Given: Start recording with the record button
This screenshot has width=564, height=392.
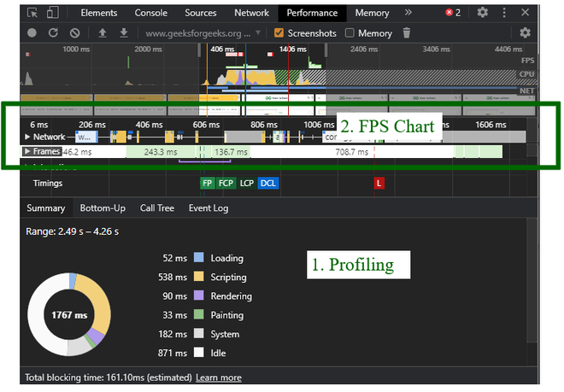Looking at the screenshot, I should point(32,33).
